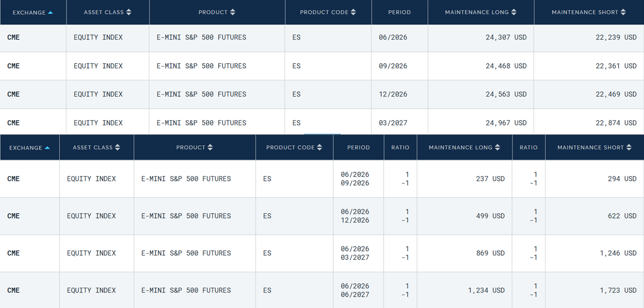Sort top table by Maintenance Long arrows
644x308 pixels.
click(514, 12)
